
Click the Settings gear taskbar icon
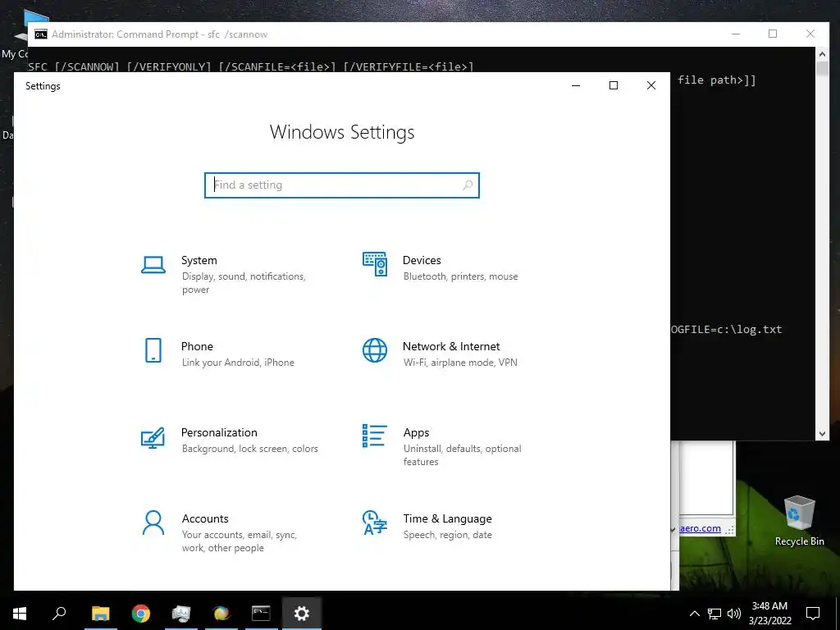(302, 614)
